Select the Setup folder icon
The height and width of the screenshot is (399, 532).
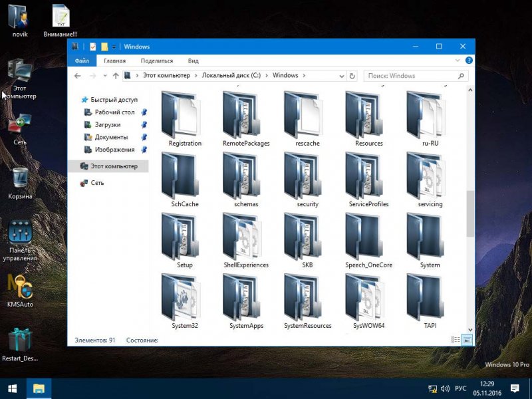click(181, 237)
